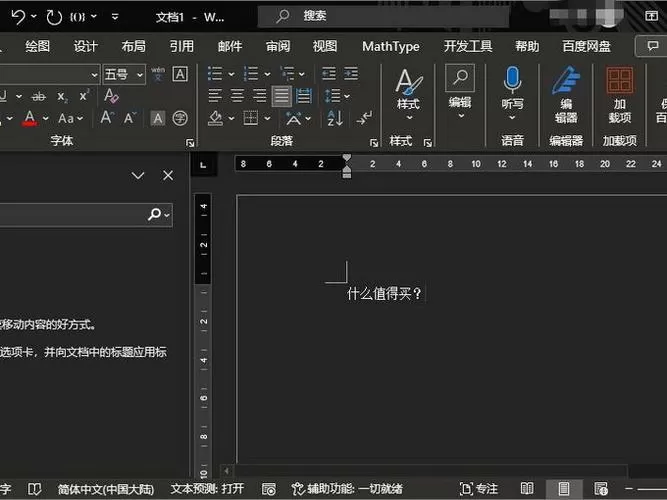Open the font dialog launcher
The width and height of the screenshot is (667, 500).
190,143
